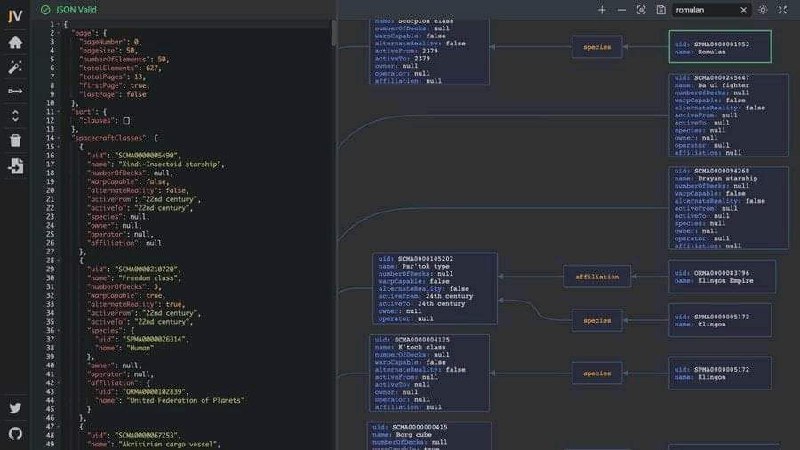
Task: Open the Home page icon
Action: point(15,42)
